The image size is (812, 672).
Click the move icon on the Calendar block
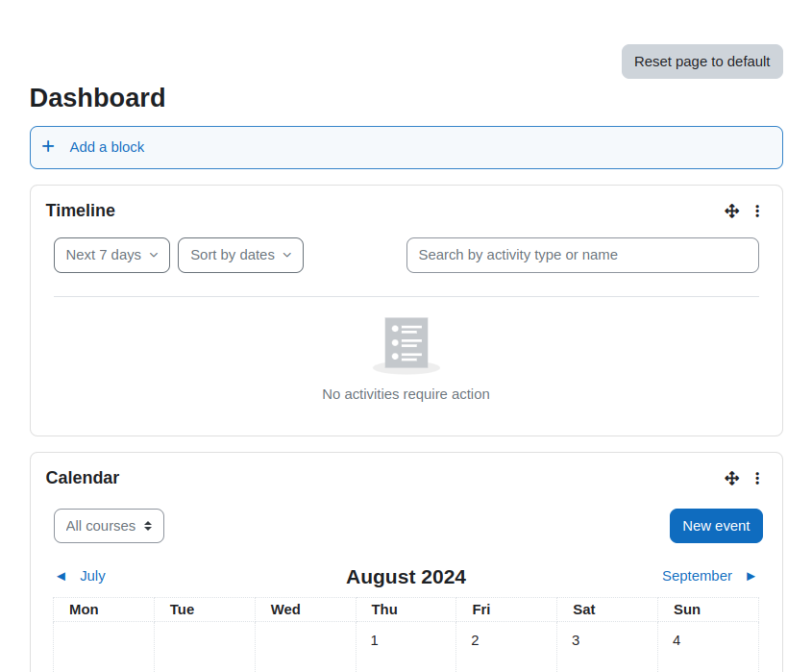point(731,478)
